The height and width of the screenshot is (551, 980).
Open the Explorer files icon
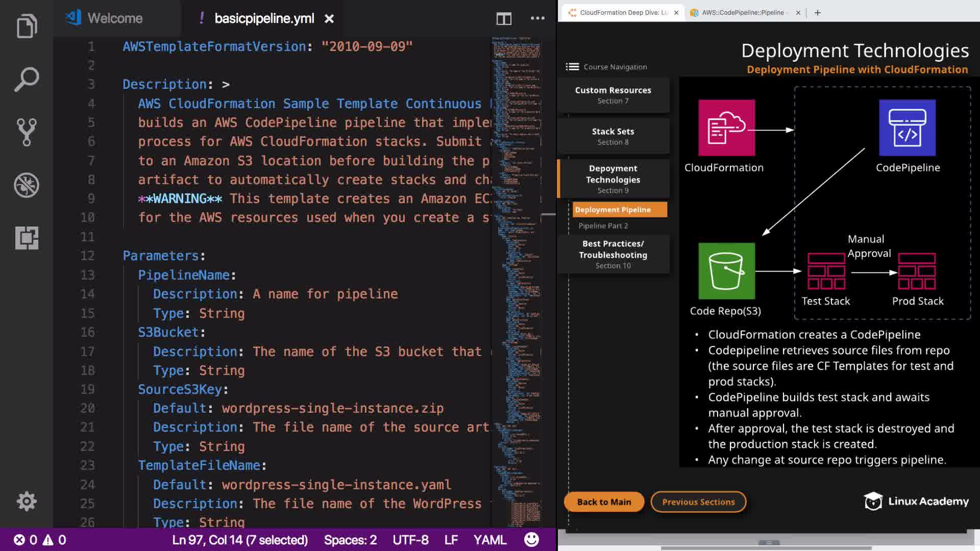point(27,26)
